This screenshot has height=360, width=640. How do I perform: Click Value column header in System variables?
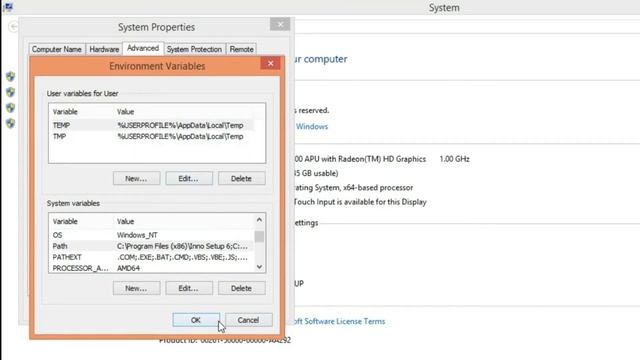point(125,222)
